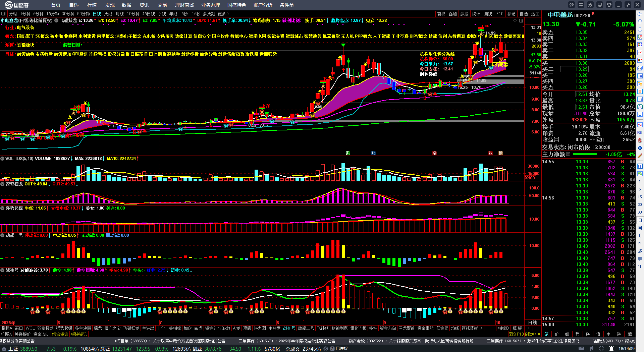Click the 叠加 overlay button
Viewport: 644px width, 352px height.
453,14
